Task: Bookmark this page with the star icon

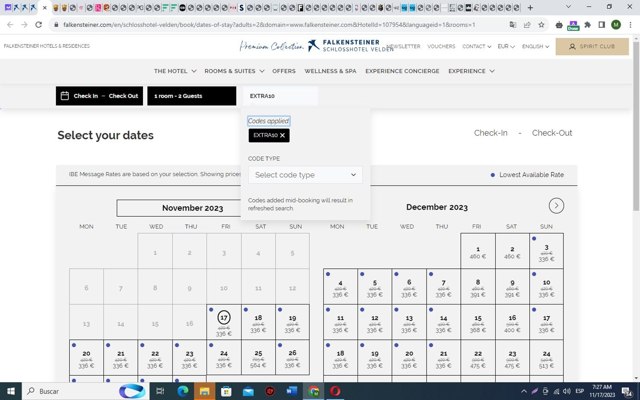Action: pyautogui.click(x=541, y=25)
